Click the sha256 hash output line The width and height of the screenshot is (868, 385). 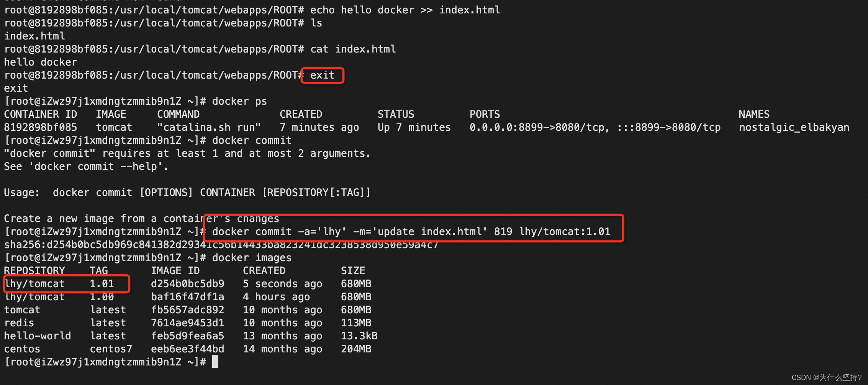[x=221, y=245]
